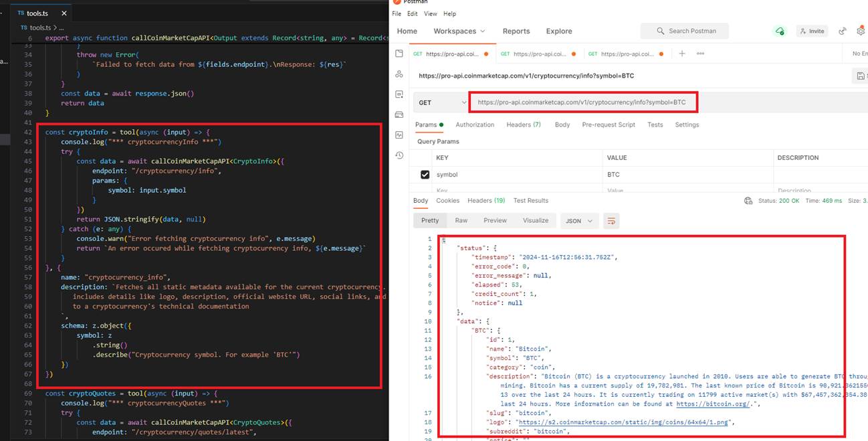Open Environments icon in Postman sidebar

(x=399, y=94)
